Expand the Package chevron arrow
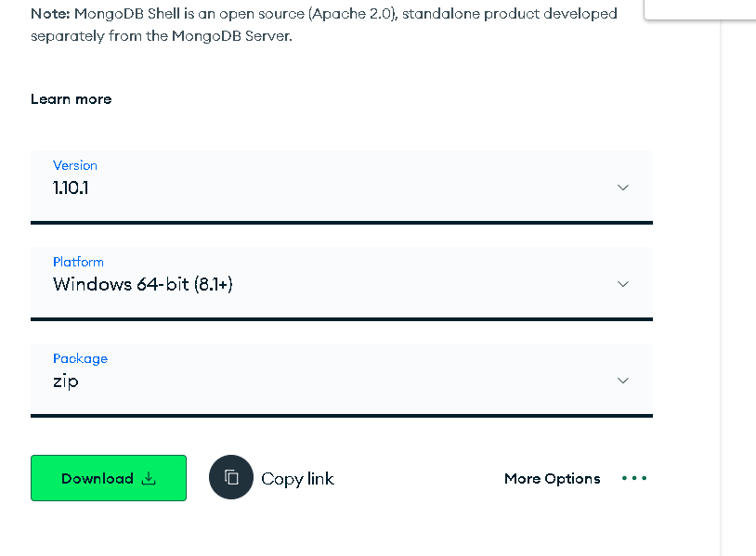756x556 pixels. [x=623, y=381]
